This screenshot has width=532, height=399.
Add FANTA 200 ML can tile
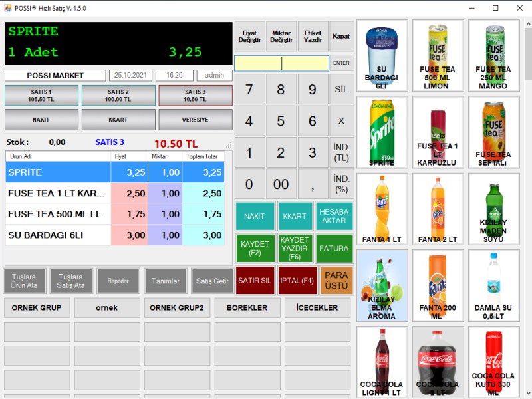438,286
